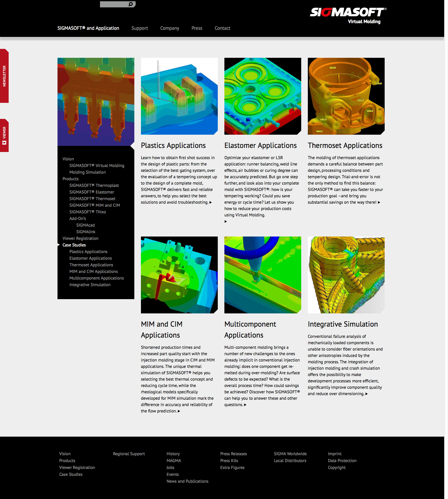448x499 pixels.
Task: Select SIGMASOFT® Thermoplast in sidebar
Action: point(94,185)
